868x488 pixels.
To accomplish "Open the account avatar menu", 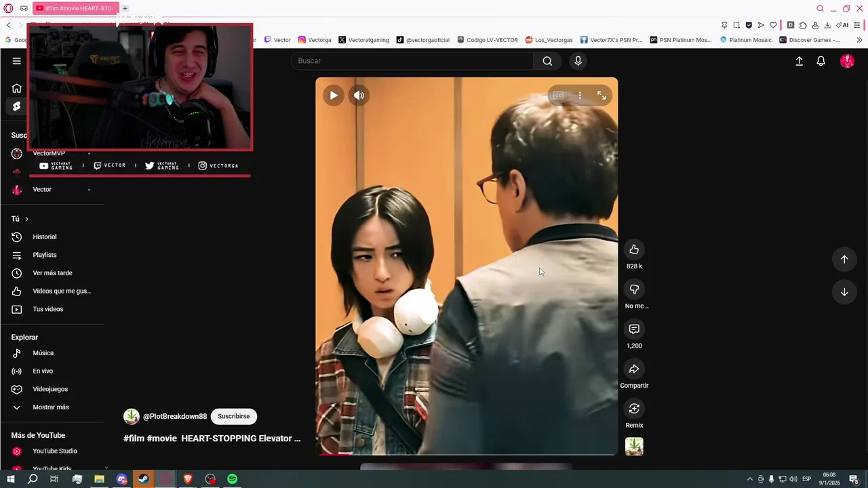I will click(847, 61).
